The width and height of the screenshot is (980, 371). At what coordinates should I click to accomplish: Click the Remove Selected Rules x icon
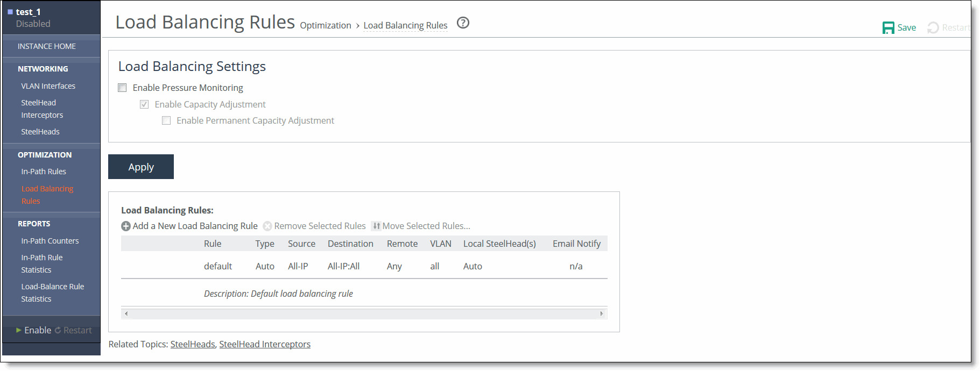point(267,226)
